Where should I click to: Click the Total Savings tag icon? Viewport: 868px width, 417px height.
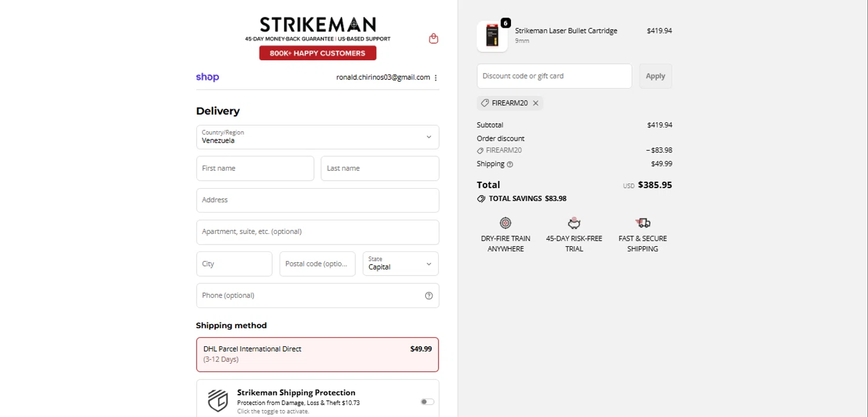pyautogui.click(x=481, y=199)
